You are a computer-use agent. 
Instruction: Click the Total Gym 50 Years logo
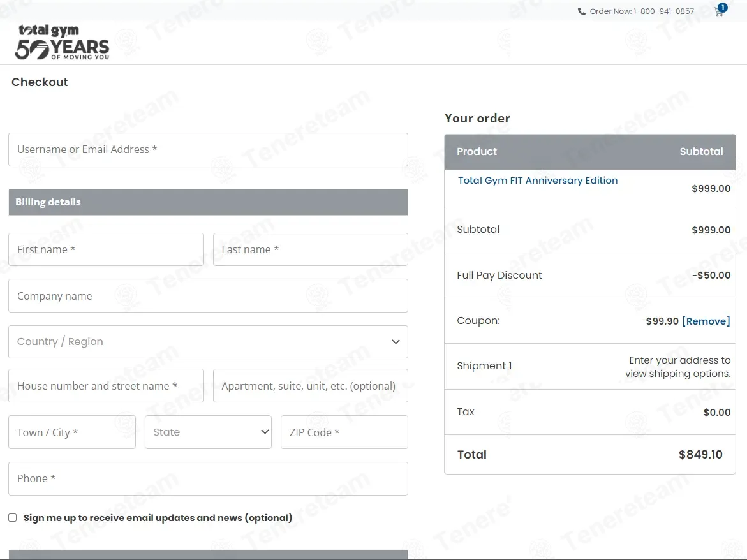point(62,42)
